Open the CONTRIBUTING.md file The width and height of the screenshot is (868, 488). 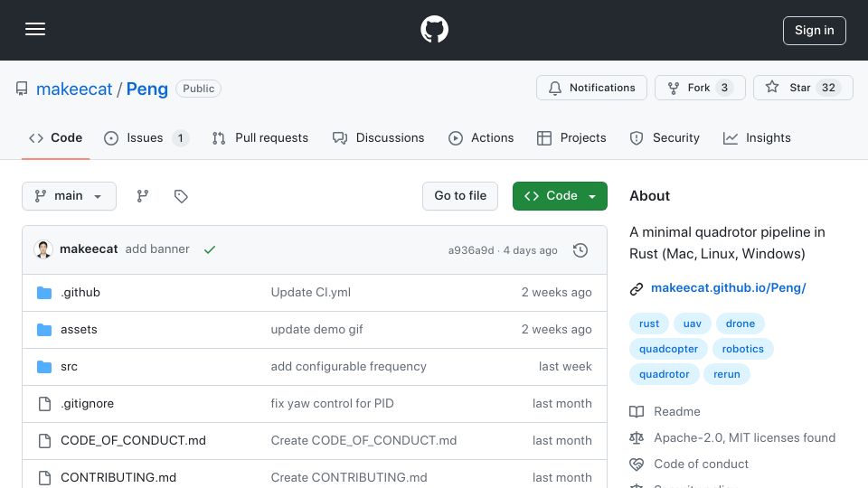click(118, 477)
